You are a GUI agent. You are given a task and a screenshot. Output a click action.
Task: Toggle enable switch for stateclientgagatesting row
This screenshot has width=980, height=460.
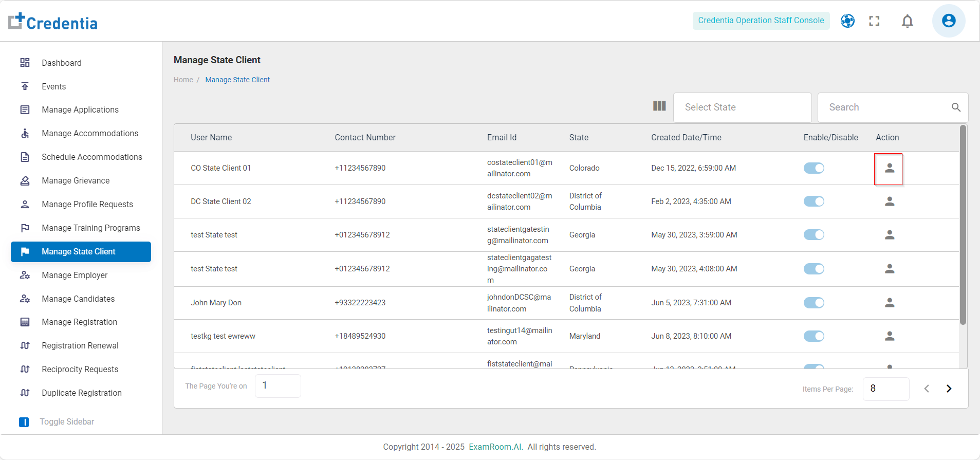coord(814,269)
